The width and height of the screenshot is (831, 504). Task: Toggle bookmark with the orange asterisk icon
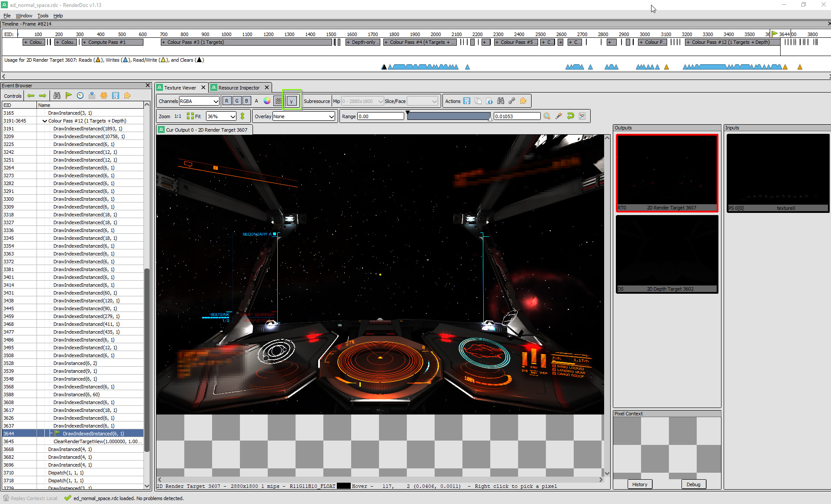click(x=104, y=96)
